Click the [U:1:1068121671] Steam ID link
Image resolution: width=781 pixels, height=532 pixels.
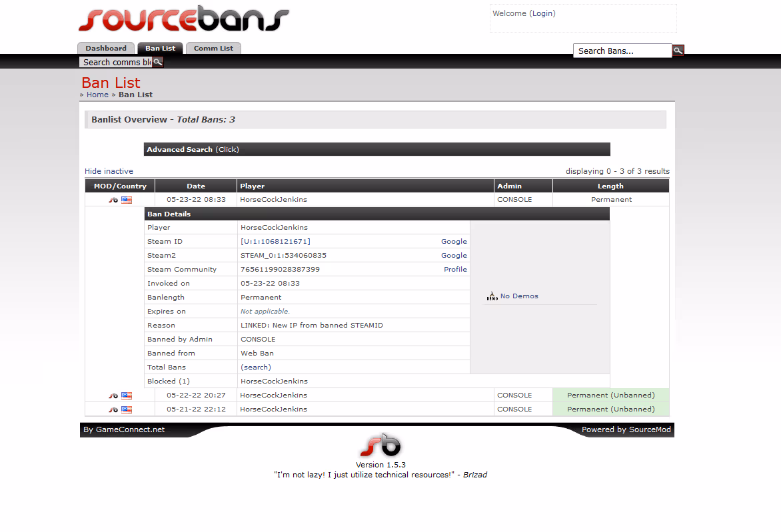tap(275, 242)
